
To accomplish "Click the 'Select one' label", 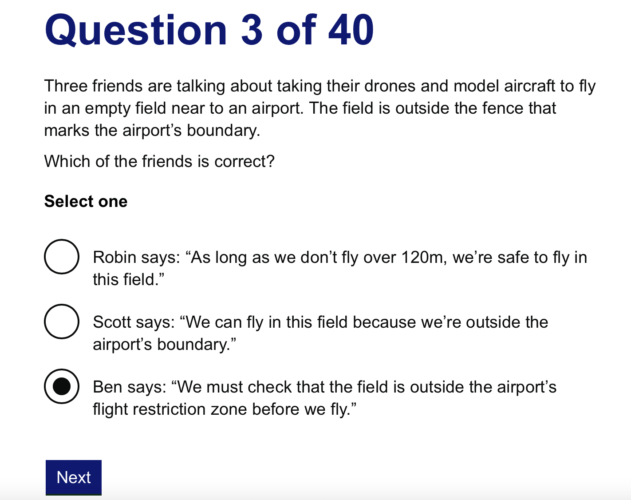I will tap(86, 201).
